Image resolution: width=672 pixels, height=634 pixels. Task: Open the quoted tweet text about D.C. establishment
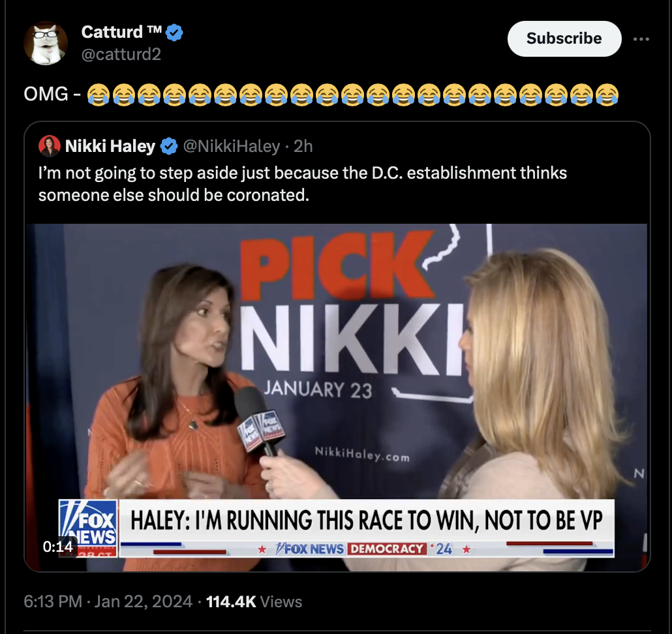point(303,184)
